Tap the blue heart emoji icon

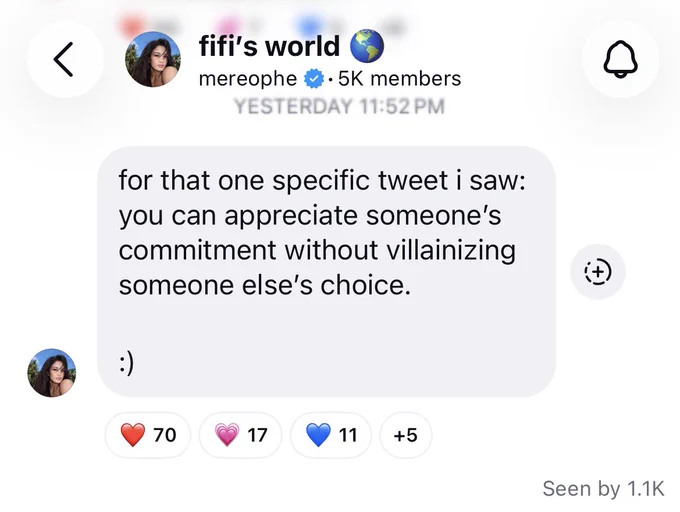[318, 435]
